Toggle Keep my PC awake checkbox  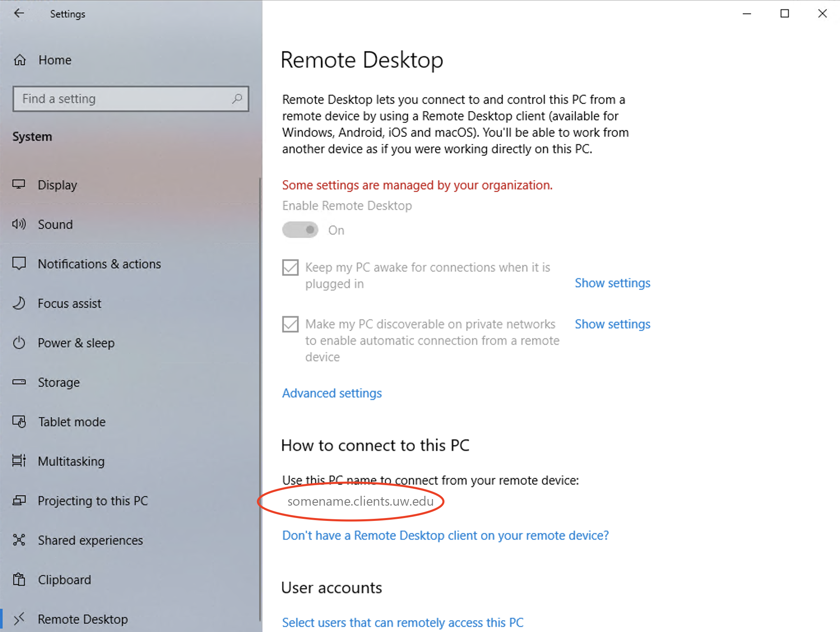click(290, 267)
